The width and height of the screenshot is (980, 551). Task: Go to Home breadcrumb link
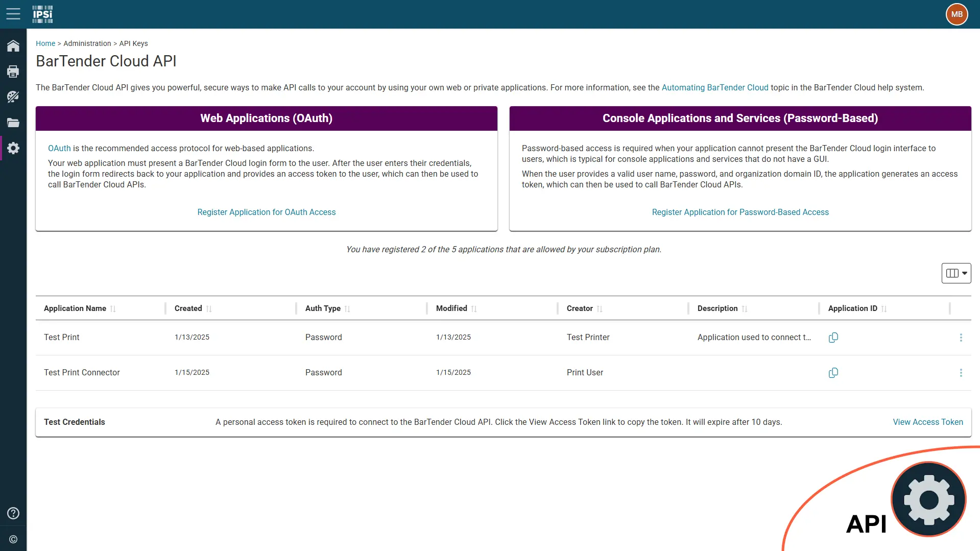[x=45, y=43]
